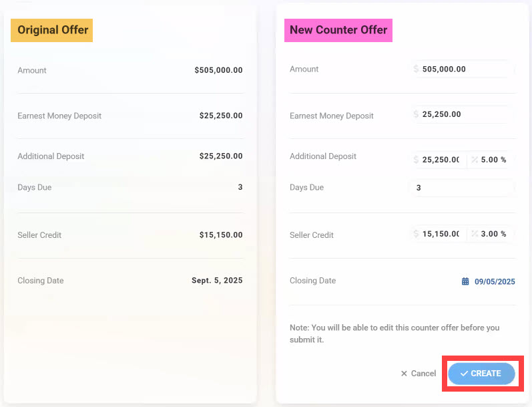Click dollar icon in Earnest Money Deposit field
532x407 pixels.
(x=416, y=114)
